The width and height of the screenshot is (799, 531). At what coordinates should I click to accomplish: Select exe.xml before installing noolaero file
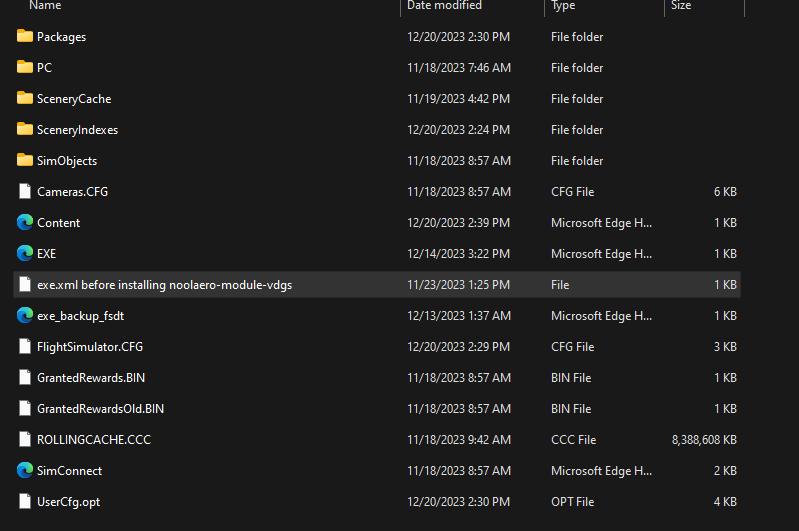[x=164, y=285]
